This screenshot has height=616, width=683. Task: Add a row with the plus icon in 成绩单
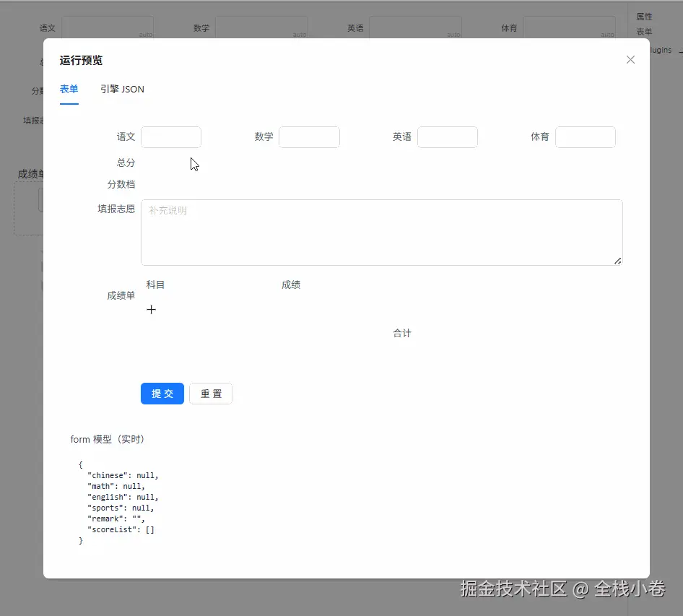[151, 309]
